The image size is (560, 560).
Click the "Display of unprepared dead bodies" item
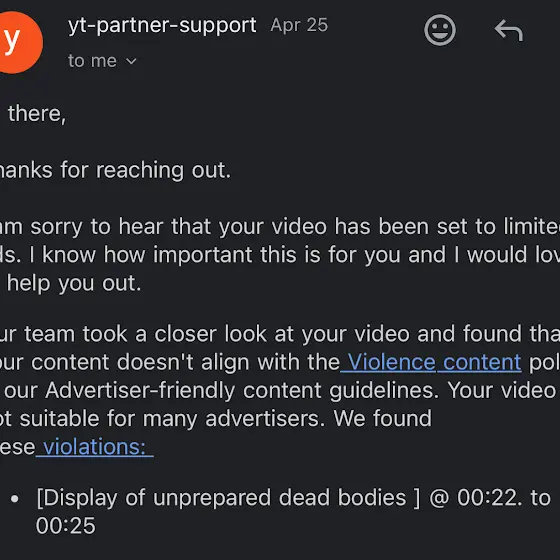228,497
